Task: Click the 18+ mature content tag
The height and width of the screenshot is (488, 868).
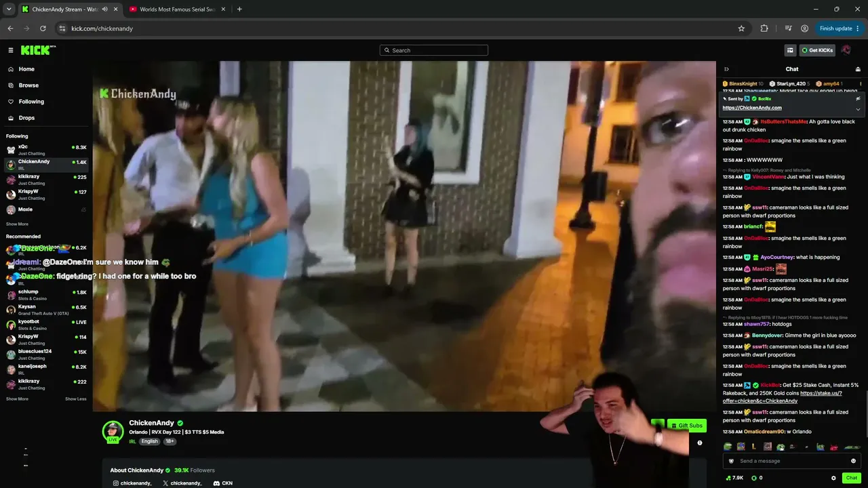Action: pos(170,441)
